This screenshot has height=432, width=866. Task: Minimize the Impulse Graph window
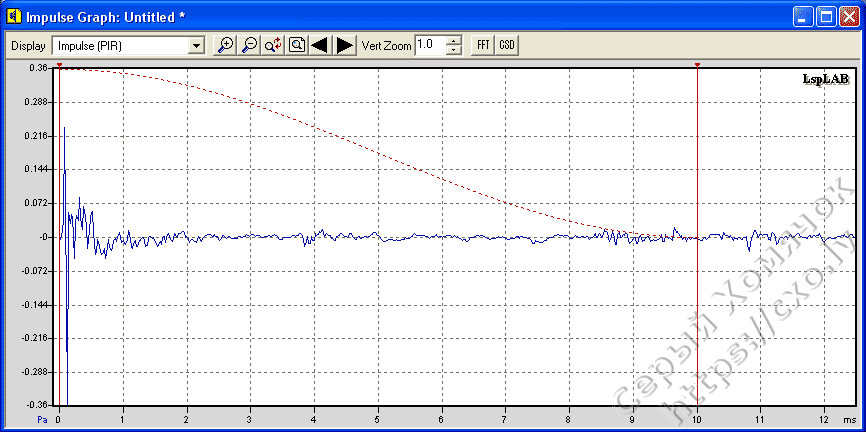click(x=805, y=17)
